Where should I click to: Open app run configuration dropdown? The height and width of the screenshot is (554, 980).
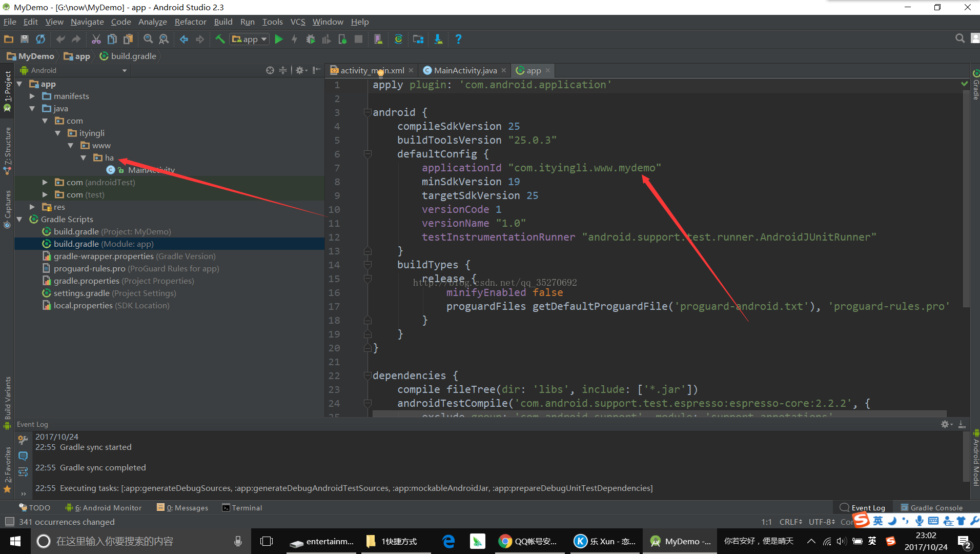pyautogui.click(x=250, y=39)
